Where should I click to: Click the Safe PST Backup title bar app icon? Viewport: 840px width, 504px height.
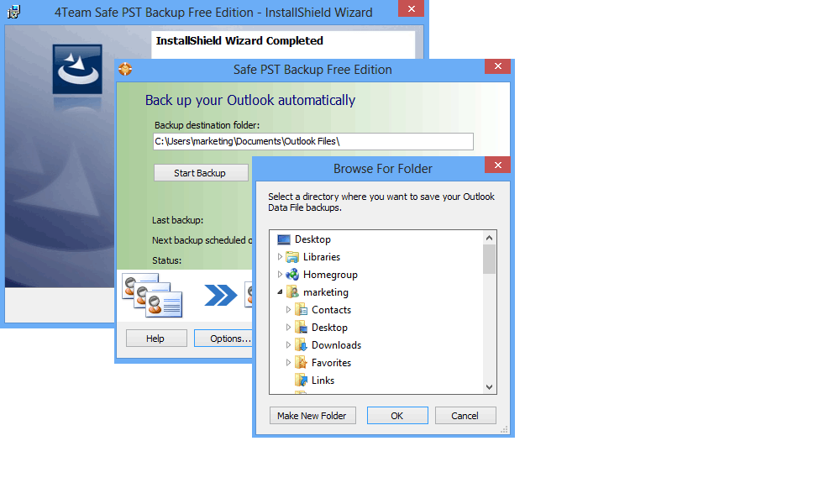tap(125, 69)
